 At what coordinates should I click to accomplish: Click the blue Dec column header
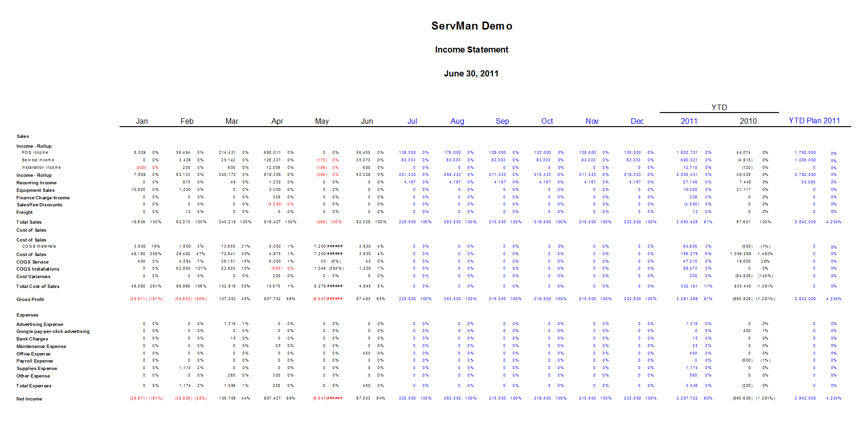coord(637,121)
